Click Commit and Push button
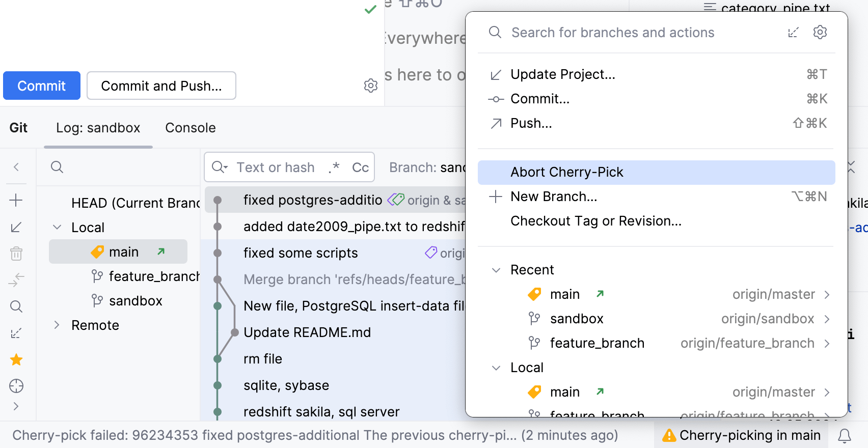This screenshot has height=448, width=868. click(161, 86)
